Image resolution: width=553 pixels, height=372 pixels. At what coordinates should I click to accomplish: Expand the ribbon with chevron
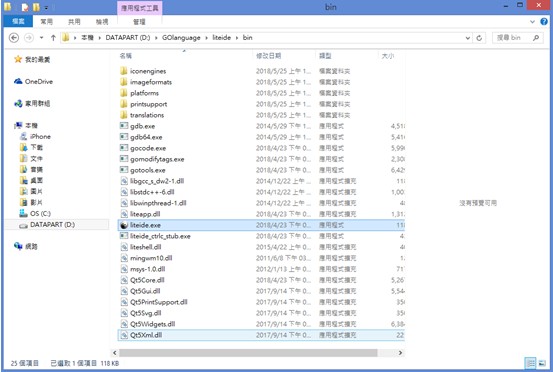point(533,22)
